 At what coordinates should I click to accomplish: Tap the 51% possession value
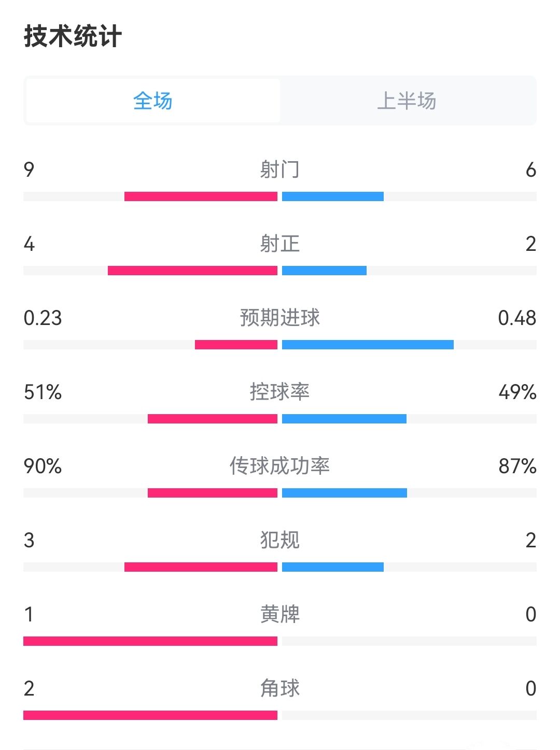[43, 392]
